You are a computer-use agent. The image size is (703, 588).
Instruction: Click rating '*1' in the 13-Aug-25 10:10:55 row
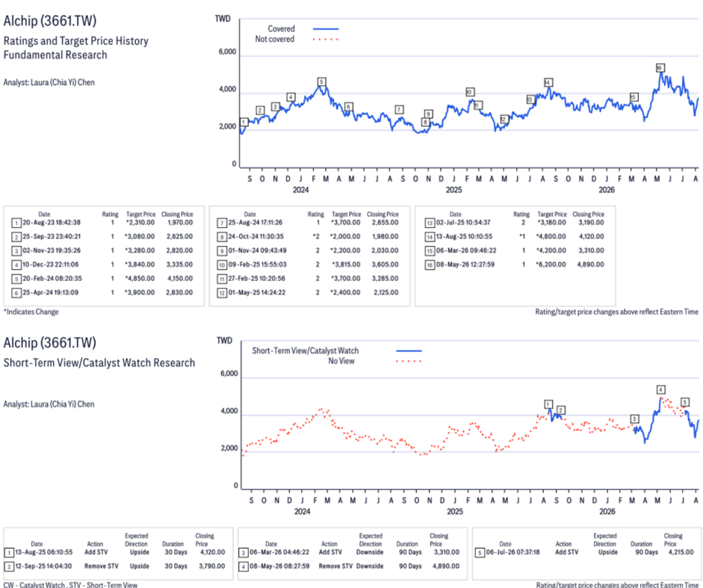coord(522,236)
